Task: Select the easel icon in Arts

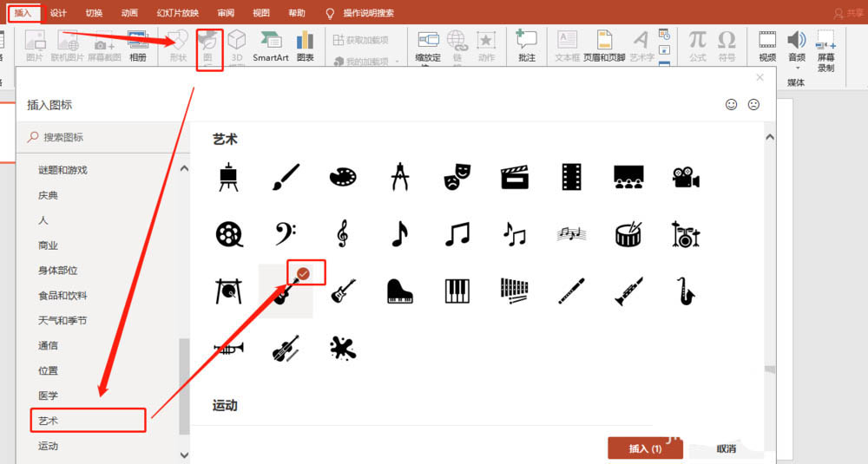Action: [228, 177]
